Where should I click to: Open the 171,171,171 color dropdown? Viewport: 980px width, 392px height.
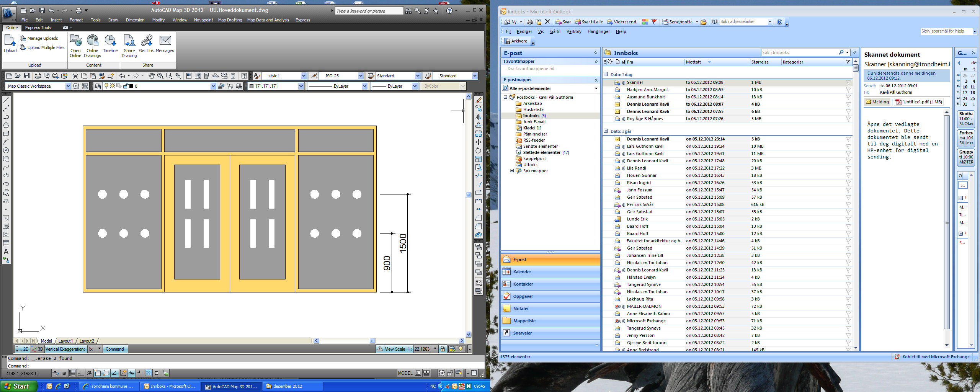(x=301, y=86)
